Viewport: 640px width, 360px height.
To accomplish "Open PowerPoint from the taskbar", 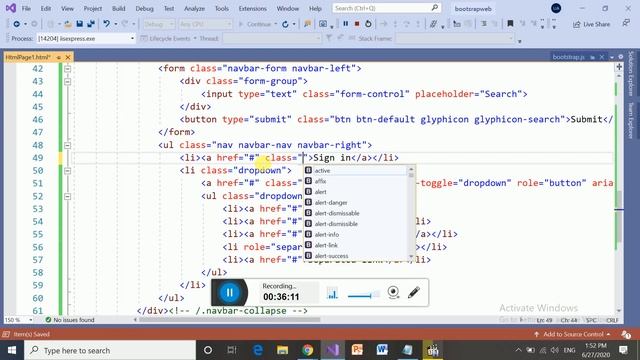I will [x=357, y=350].
